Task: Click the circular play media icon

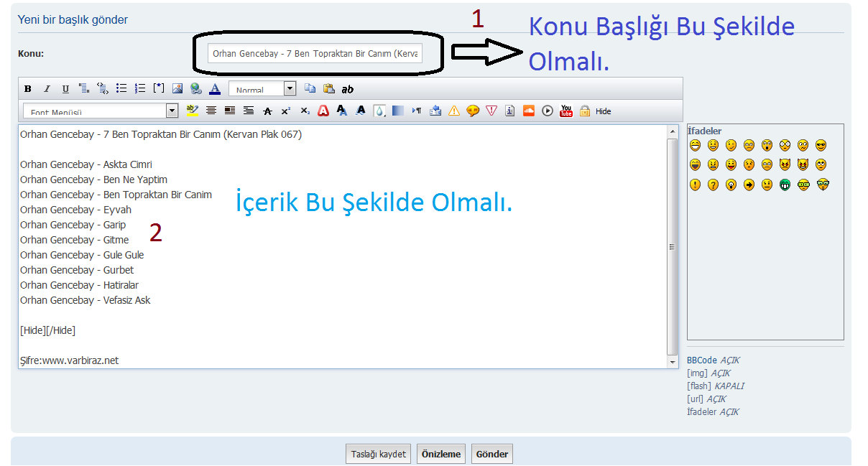Action: 548,111
